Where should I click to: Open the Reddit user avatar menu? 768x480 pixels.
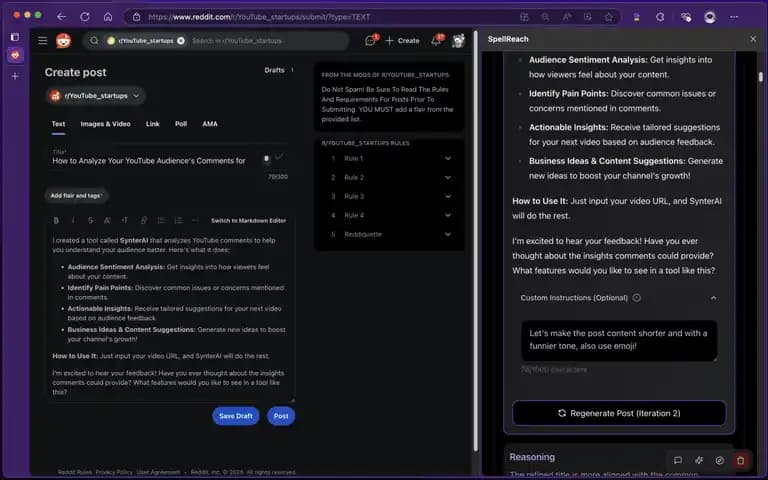pyautogui.click(x=458, y=41)
